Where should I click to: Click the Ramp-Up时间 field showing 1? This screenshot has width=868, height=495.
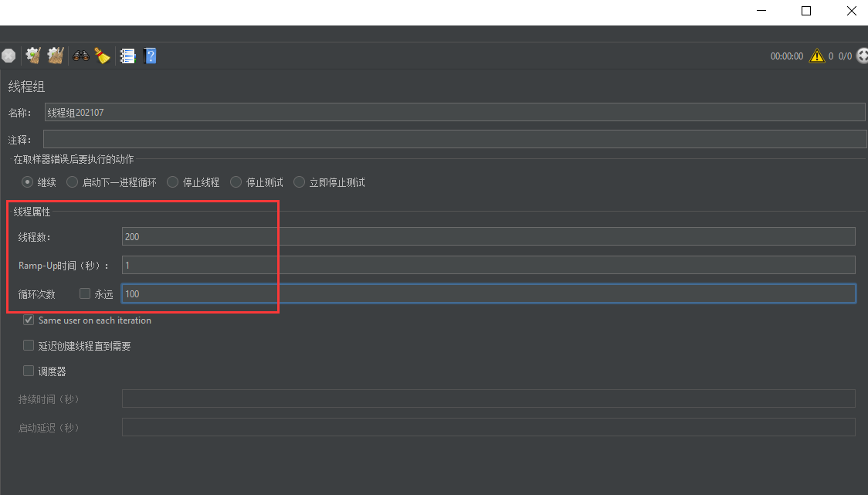[489, 265]
